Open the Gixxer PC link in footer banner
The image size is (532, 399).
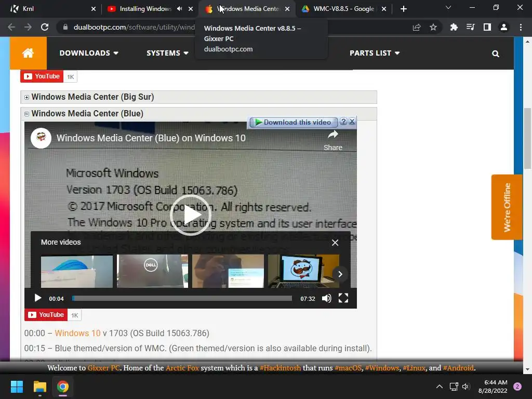(x=103, y=368)
